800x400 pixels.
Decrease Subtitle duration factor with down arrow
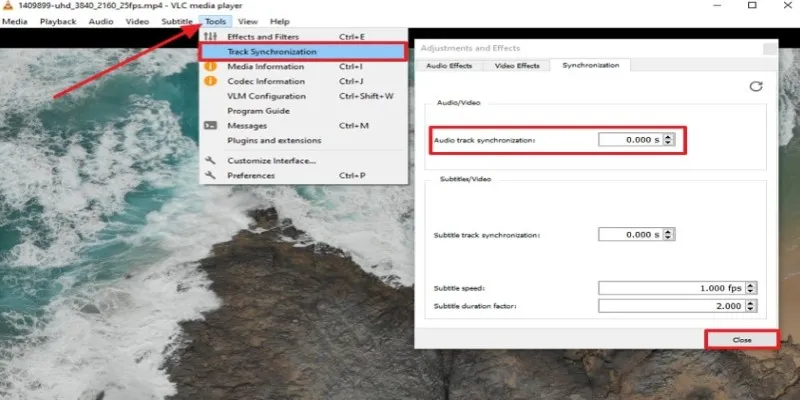(x=751, y=310)
